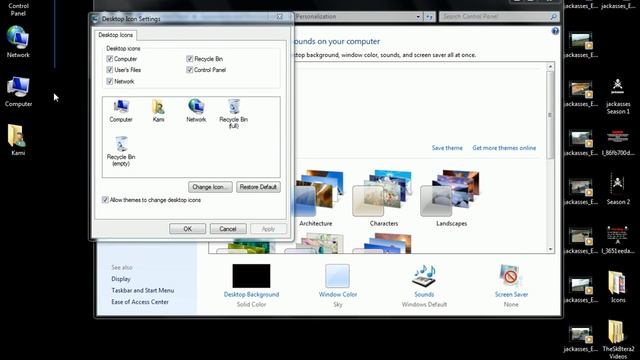Toggle the Recycle Bin checkbox
This screenshot has height=360, width=640.
[x=189, y=59]
